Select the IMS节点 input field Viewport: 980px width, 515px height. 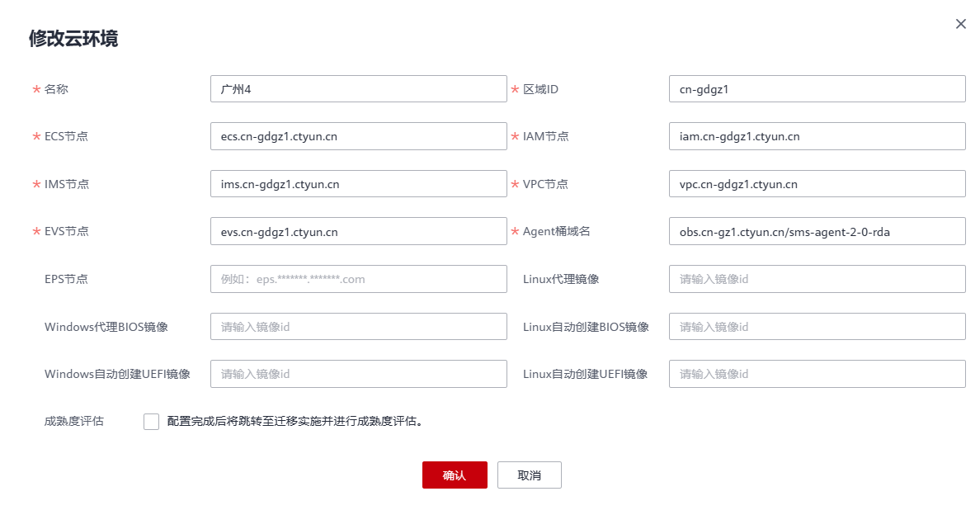[x=358, y=183]
